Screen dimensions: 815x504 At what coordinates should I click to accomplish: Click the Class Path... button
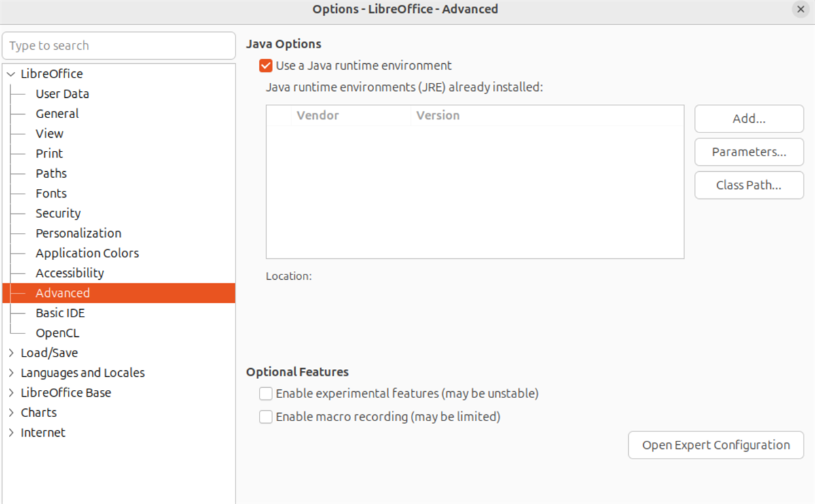pyautogui.click(x=749, y=185)
